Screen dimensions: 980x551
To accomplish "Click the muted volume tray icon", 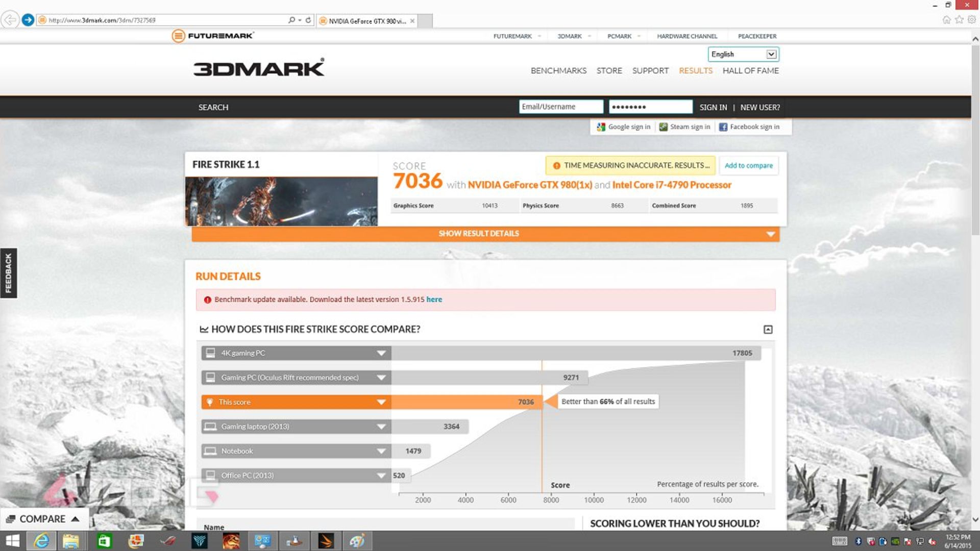I will click(x=932, y=541).
